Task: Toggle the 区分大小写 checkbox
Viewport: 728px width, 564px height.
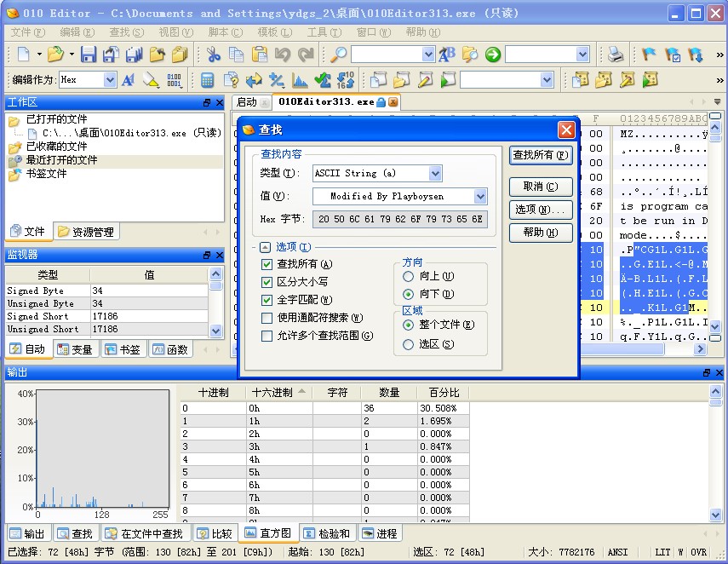Action: click(x=267, y=282)
